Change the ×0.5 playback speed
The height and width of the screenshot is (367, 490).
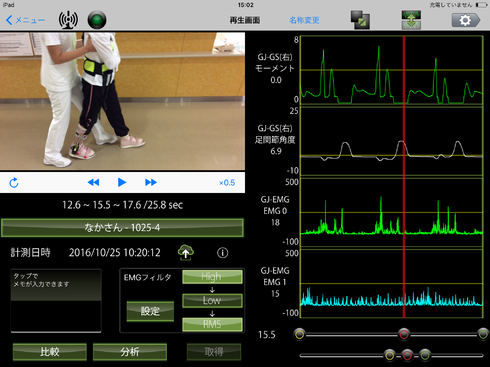227,183
